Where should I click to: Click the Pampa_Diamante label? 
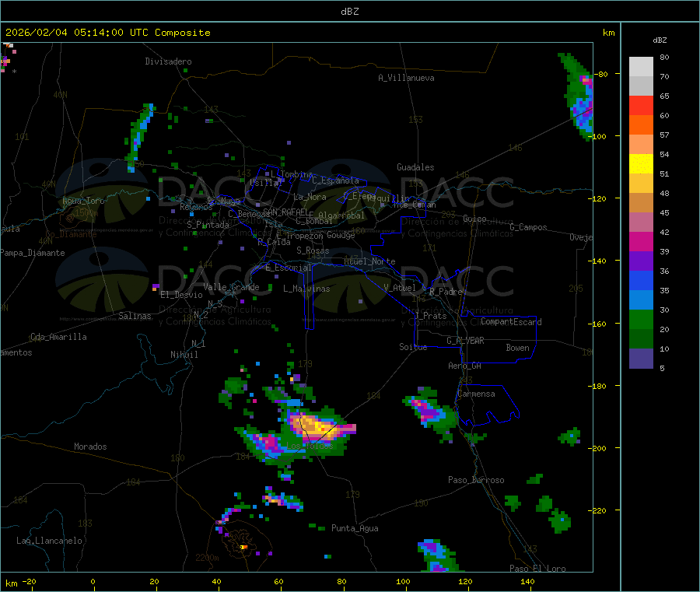tap(33, 253)
